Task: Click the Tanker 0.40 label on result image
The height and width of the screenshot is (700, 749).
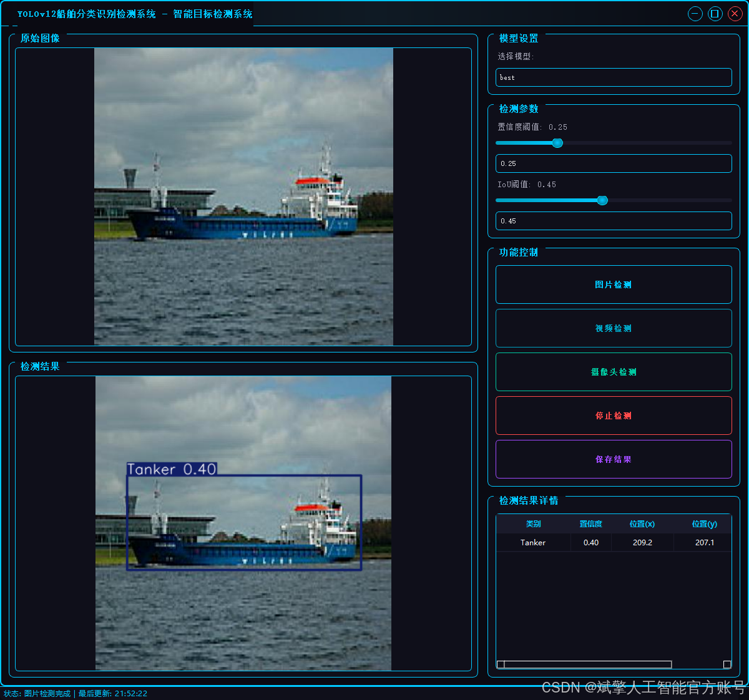Action: point(172,469)
